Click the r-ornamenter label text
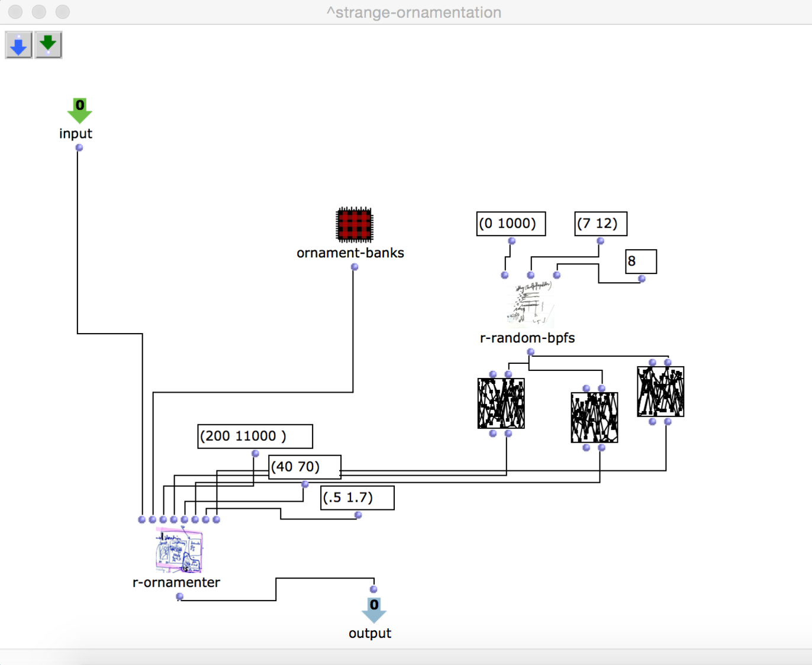Image resolution: width=812 pixels, height=665 pixels. coord(176,582)
